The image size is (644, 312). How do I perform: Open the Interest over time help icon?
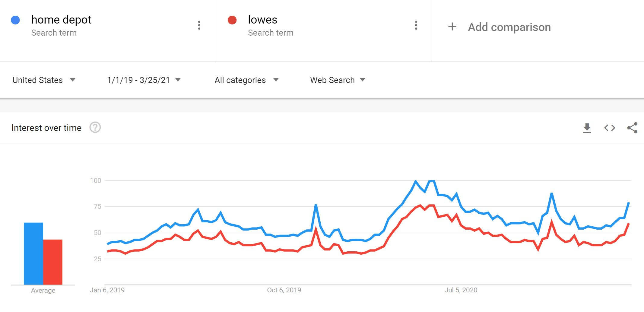click(95, 128)
